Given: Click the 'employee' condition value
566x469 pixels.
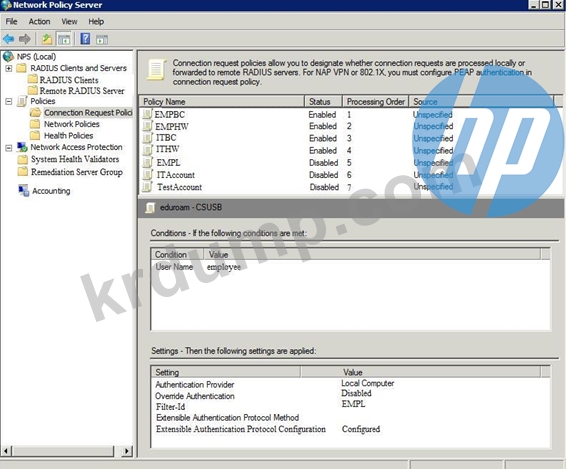Looking at the screenshot, I should pos(224,267).
